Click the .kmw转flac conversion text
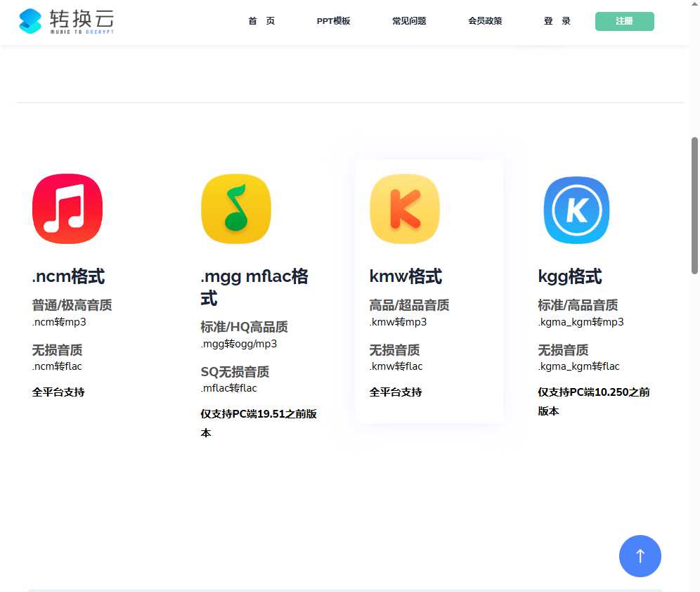The height and width of the screenshot is (592, 700). 394,366
